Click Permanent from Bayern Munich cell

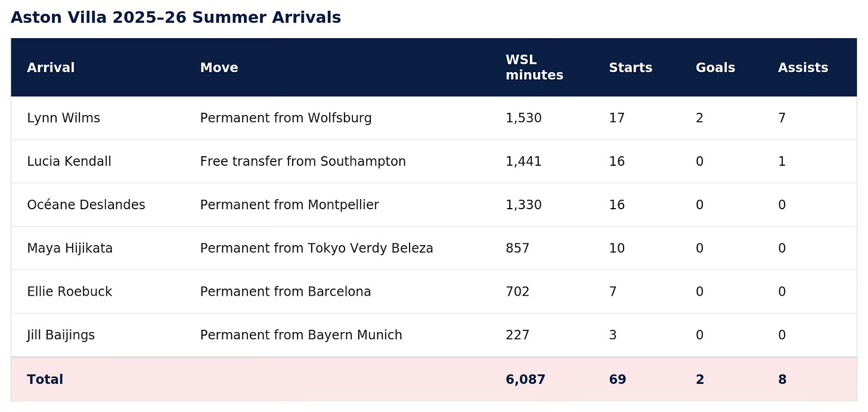[301, 335]
